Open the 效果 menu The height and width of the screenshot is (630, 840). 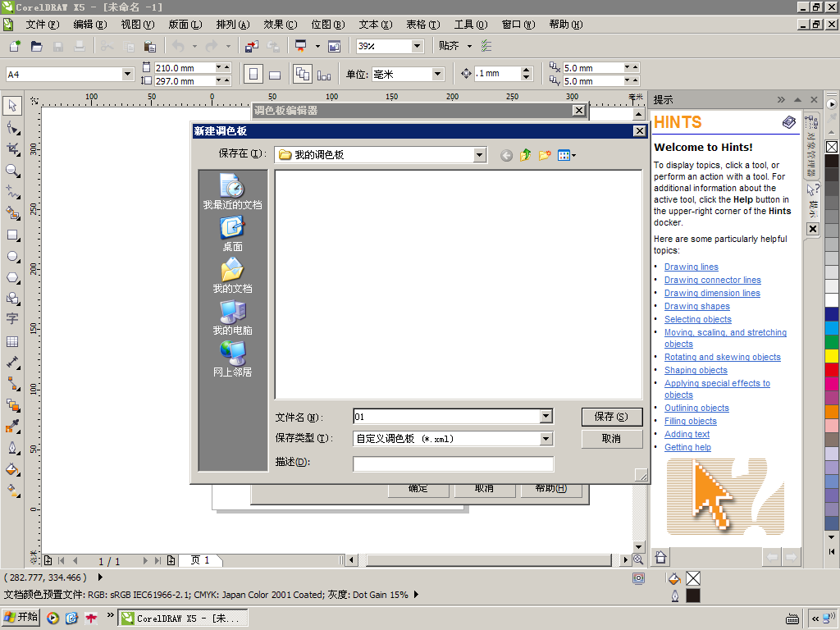(281, 25)
